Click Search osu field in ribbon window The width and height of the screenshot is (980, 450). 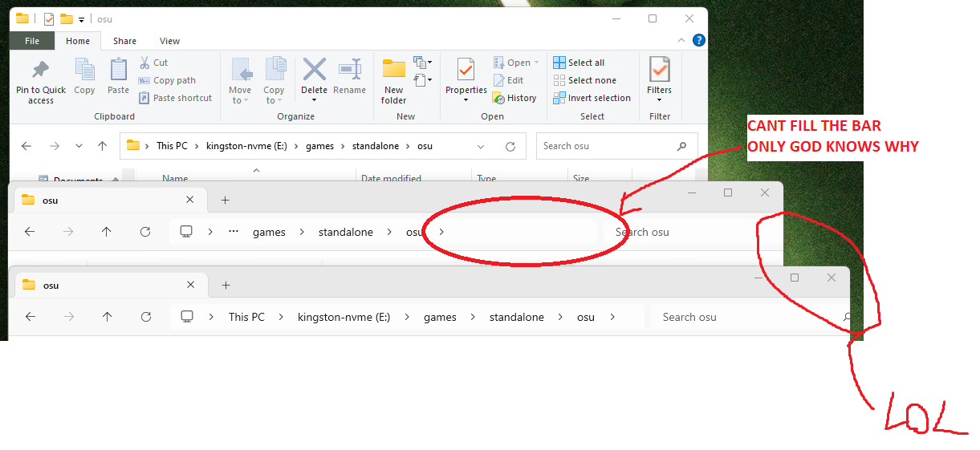(616, 146)
